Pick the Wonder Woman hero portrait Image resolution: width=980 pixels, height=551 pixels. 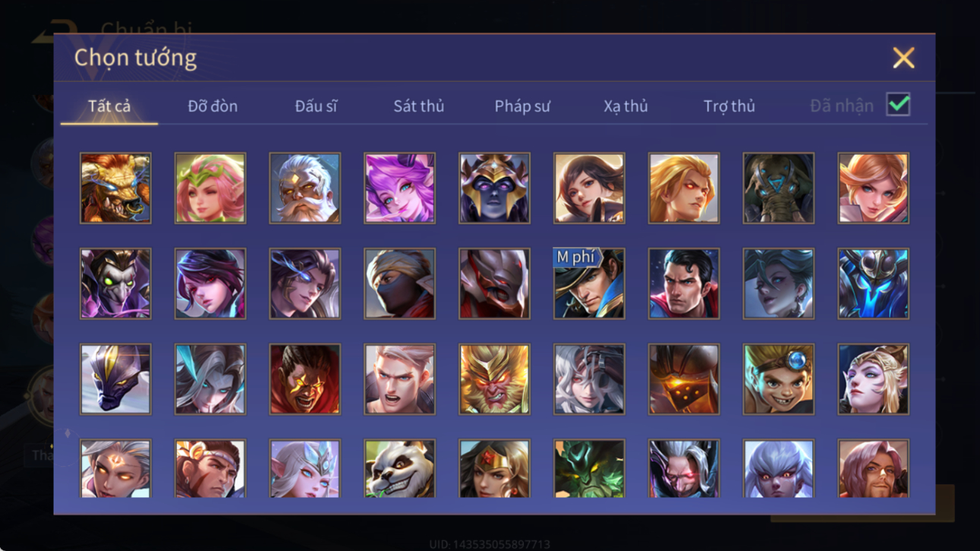[x=494, y=468]
